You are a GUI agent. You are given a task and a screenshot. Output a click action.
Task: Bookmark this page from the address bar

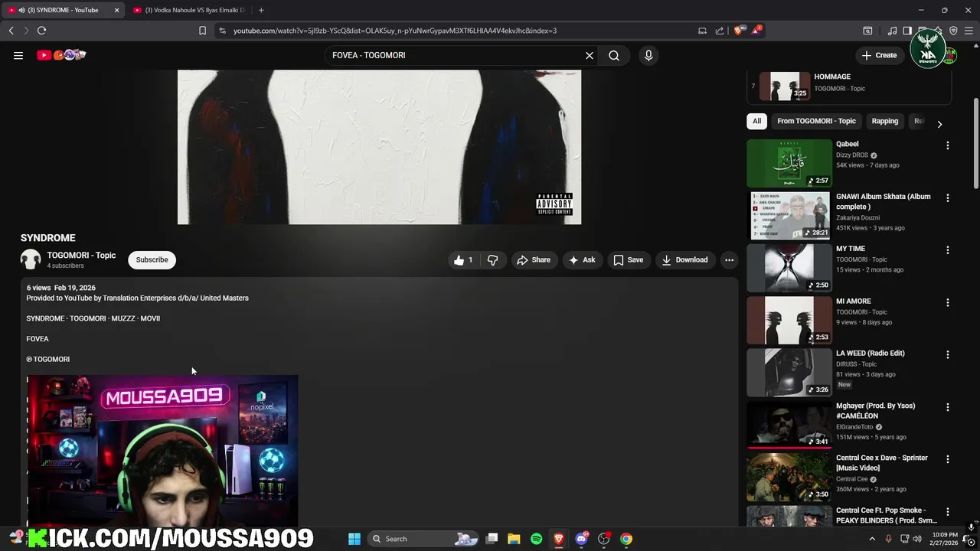202,31
